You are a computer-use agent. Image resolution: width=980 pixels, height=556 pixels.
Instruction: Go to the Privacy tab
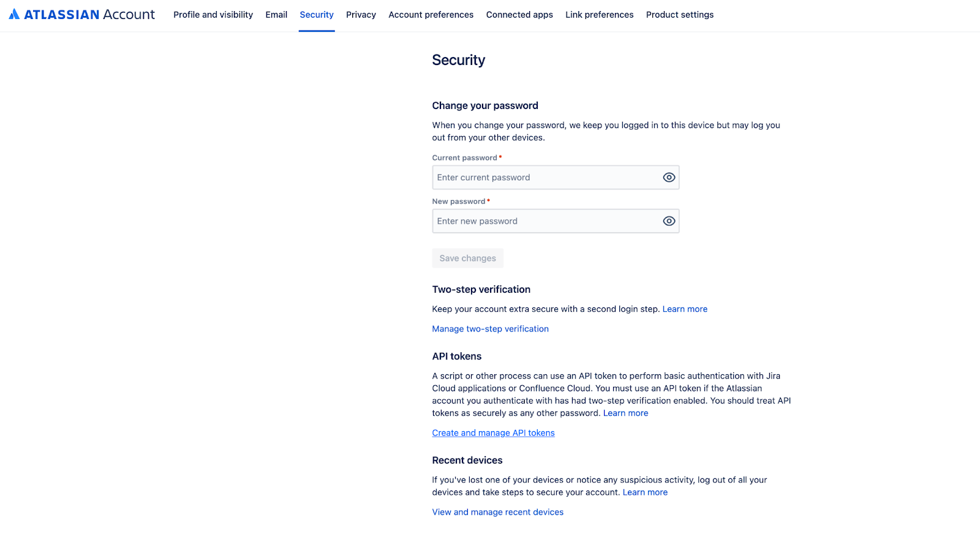361,15
